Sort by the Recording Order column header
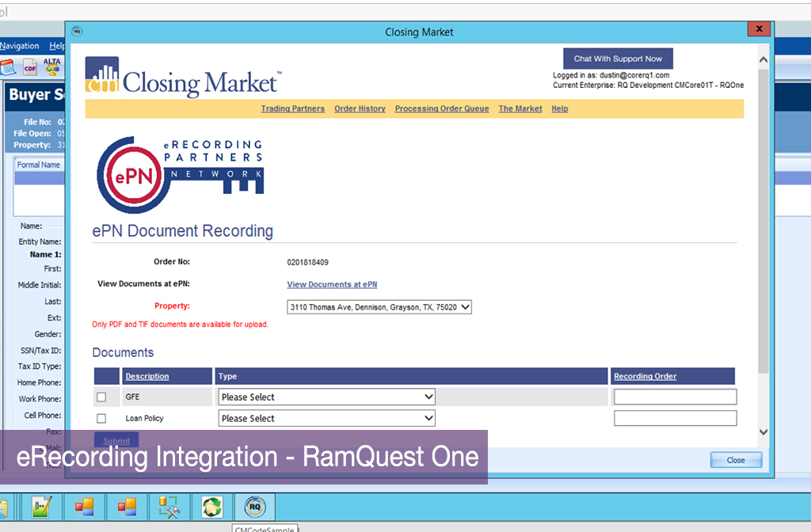This screenshot has width=811, height=532. point(645,377)
